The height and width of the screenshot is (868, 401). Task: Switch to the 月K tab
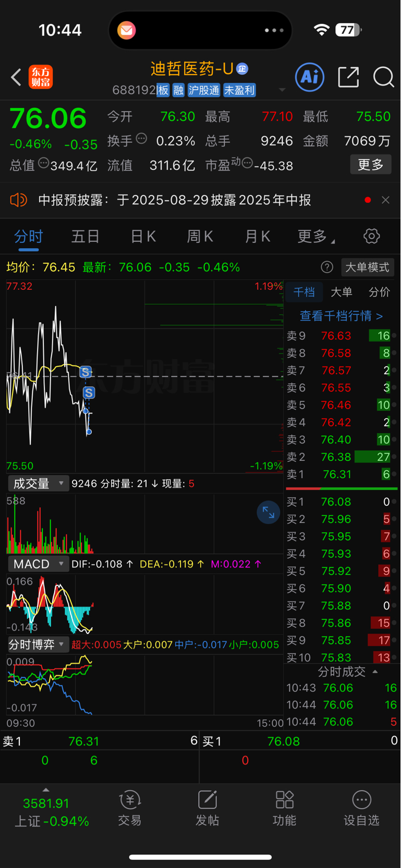[x=257, y=237]
